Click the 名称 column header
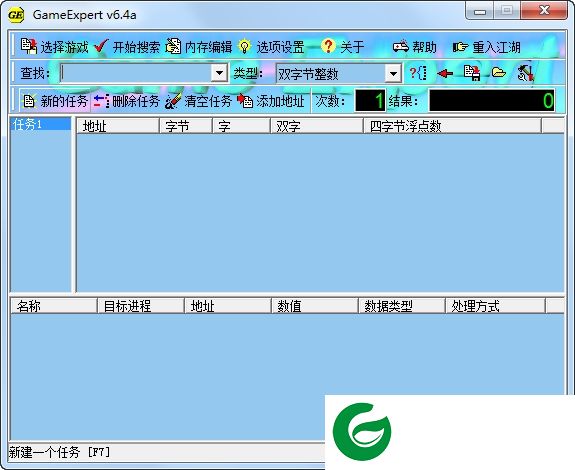 click(54, 306)
